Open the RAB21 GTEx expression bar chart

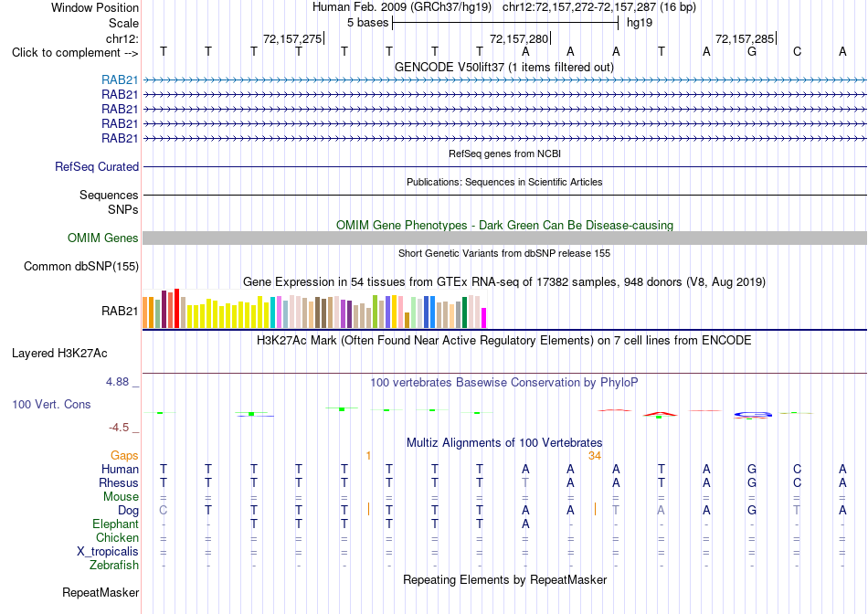(314, 309)
